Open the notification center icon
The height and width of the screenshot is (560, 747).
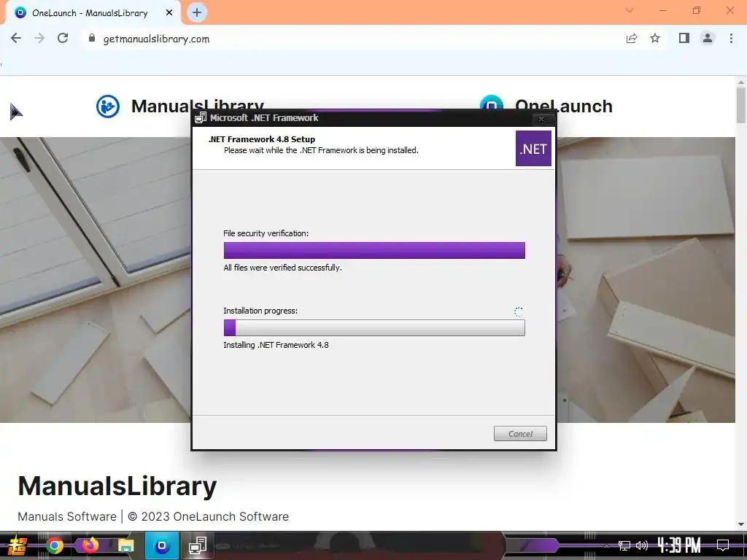point(723,545)
